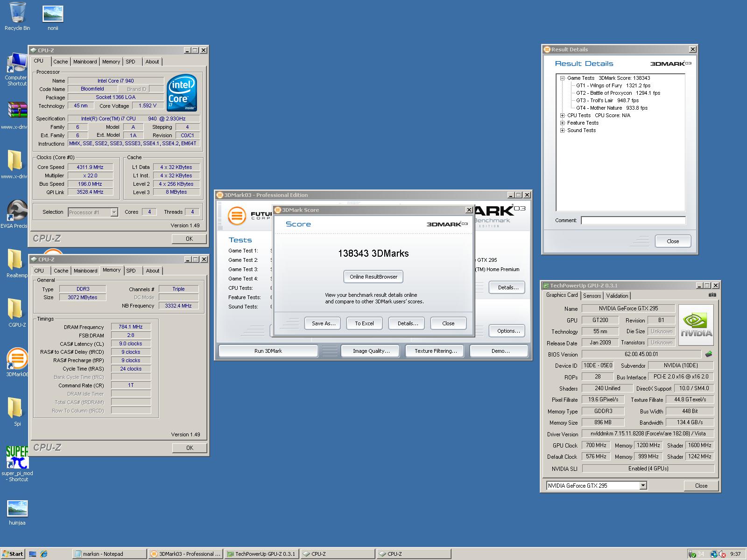
Task: Click the Intel Core i7 logo in CPU-Z
Action: pyautogui.click(x=182, y=92)
